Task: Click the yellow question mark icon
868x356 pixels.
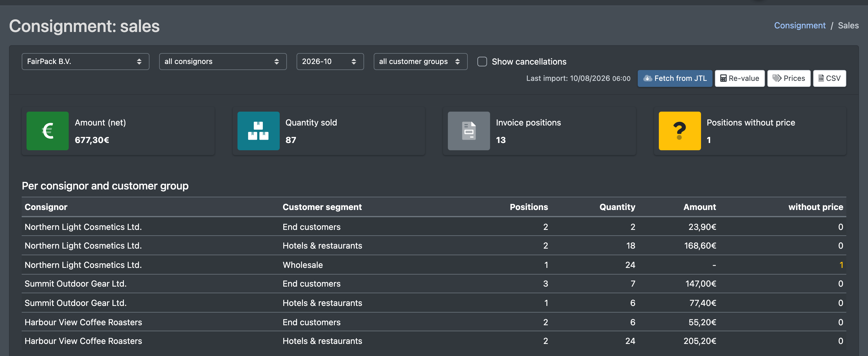Action: [680, 131]
